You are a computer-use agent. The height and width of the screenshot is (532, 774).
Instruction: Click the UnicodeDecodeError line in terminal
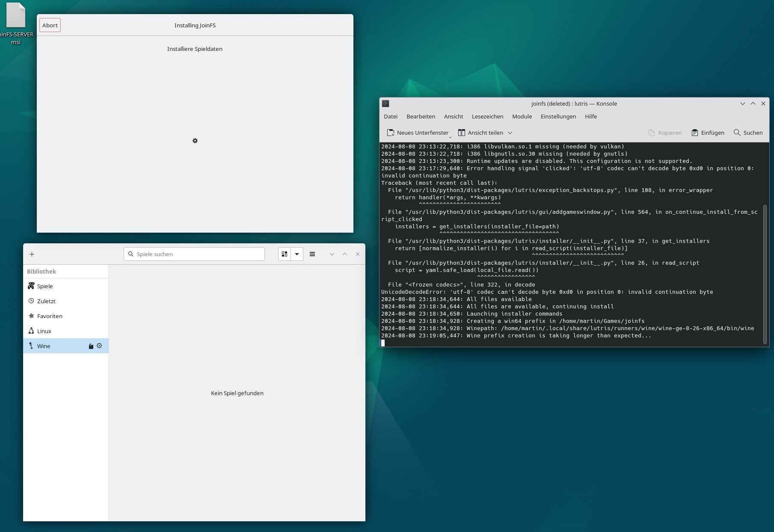pos(547,292)
